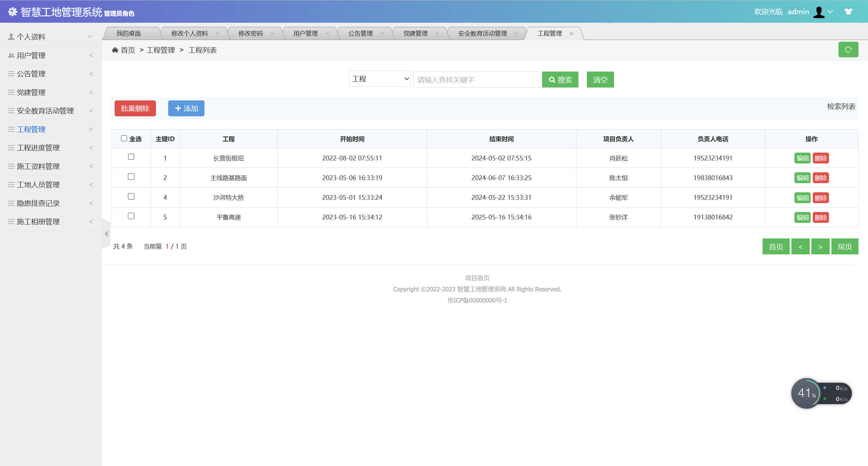Click the magnifier icon on 搜索 button
Screen dimensions: 868x466
[x=552, y=80]
